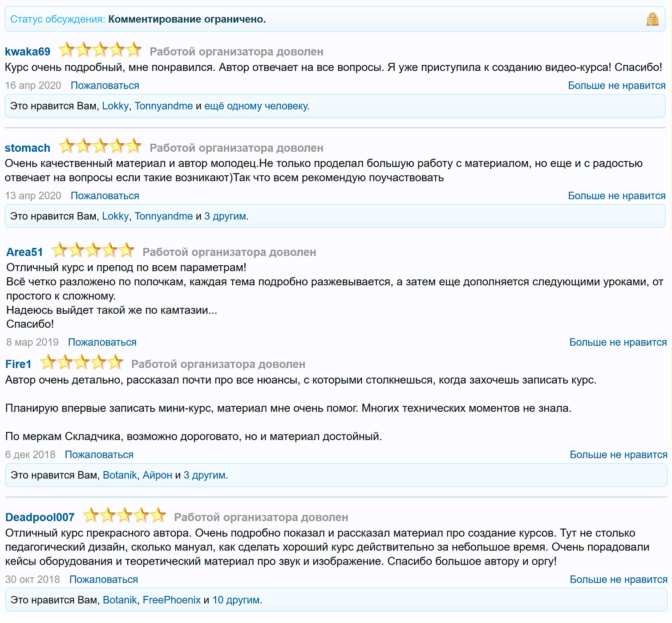672x623 pixels.
Task: Show 10 other likers of Deadpool007's review
Action: (236, 600)
